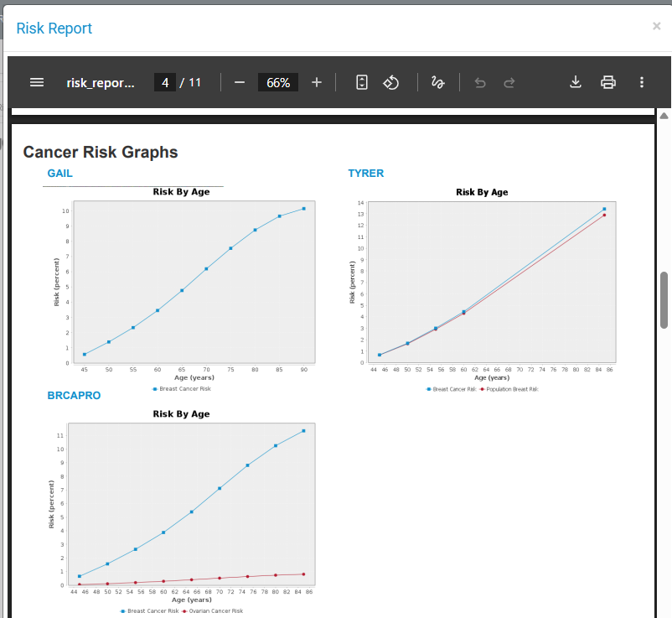Click the undo arrow in toolbar

pyautogui.click(x=480, y=82)
